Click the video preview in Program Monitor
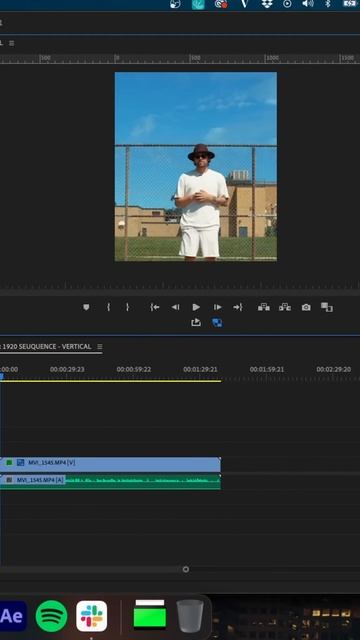Image resolution: width=360 pixels, height=640 pixels. pyautogui.click(x=196, y=167)
